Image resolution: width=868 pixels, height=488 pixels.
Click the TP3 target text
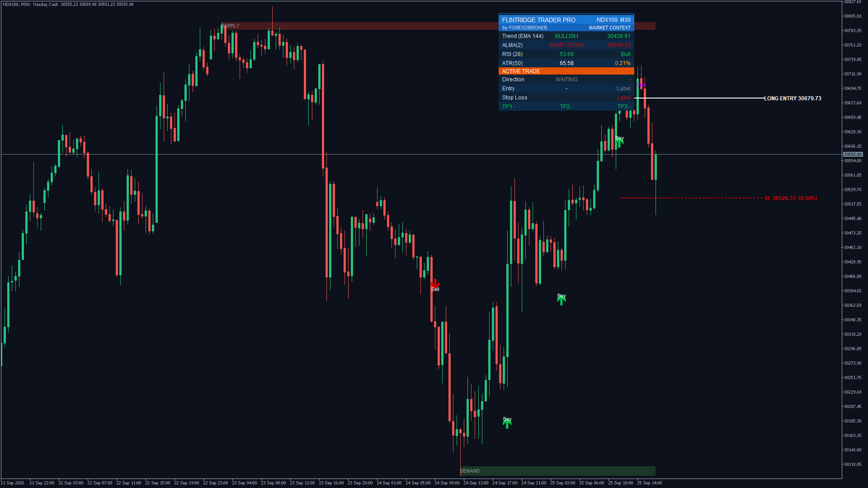click(624, 107)
